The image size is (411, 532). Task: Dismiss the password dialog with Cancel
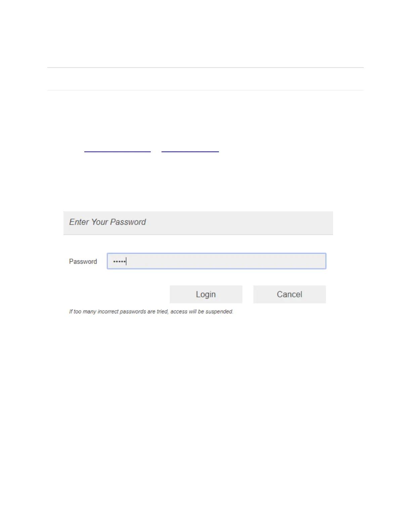(x=289, y=294)
